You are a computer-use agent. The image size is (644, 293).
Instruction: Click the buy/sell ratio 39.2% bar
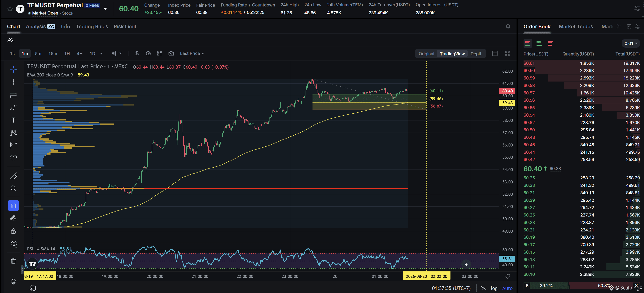click(546, 286)
